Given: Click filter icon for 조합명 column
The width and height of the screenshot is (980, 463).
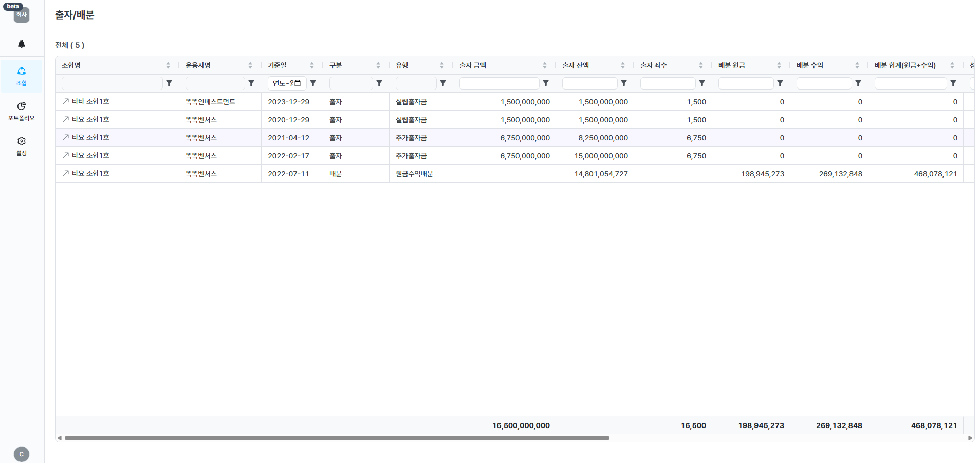Looking at the screenshot, I should tap(169, 83).
